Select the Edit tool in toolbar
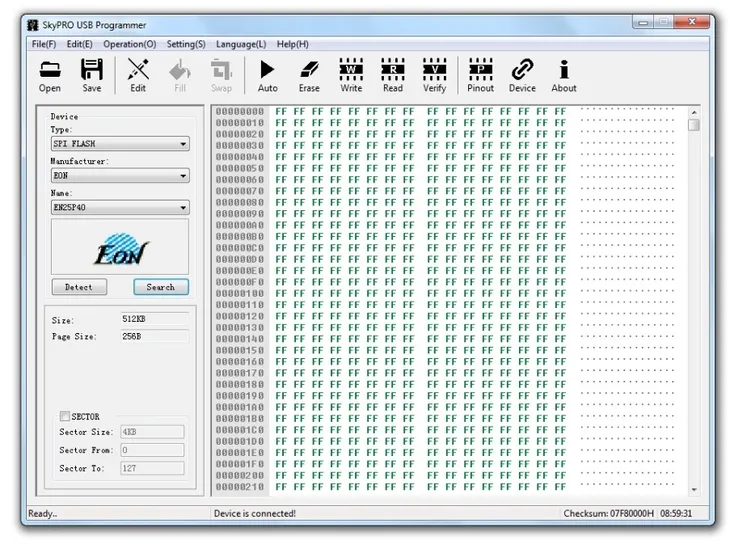The width and height of the screenshot is (730, 549). coord(138,75)
